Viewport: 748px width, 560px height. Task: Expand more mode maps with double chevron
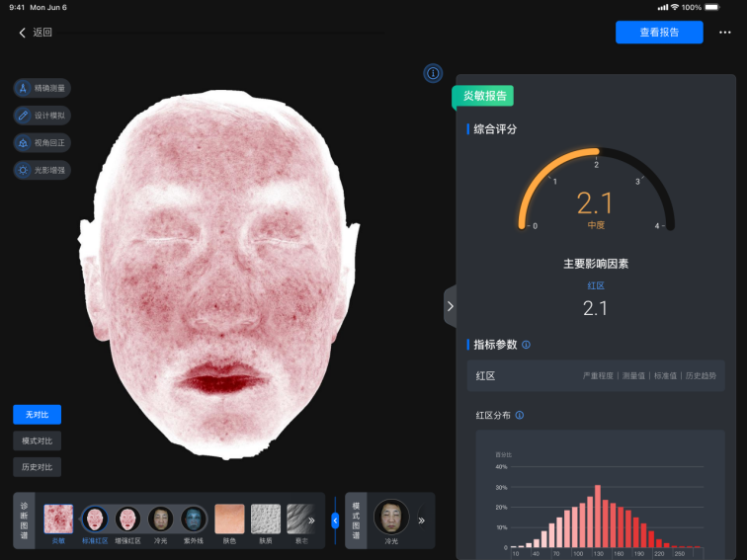[x=422, y=520]
